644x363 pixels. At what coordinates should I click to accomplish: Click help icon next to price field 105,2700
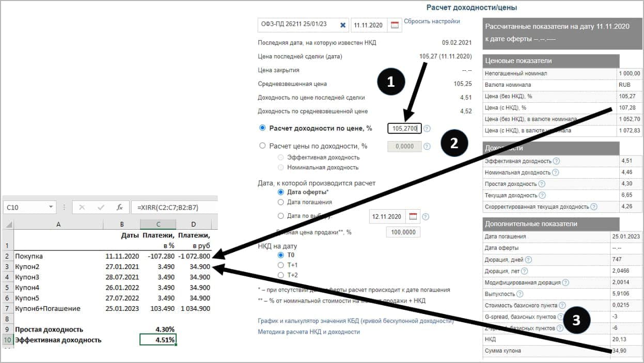click(427, 129)
